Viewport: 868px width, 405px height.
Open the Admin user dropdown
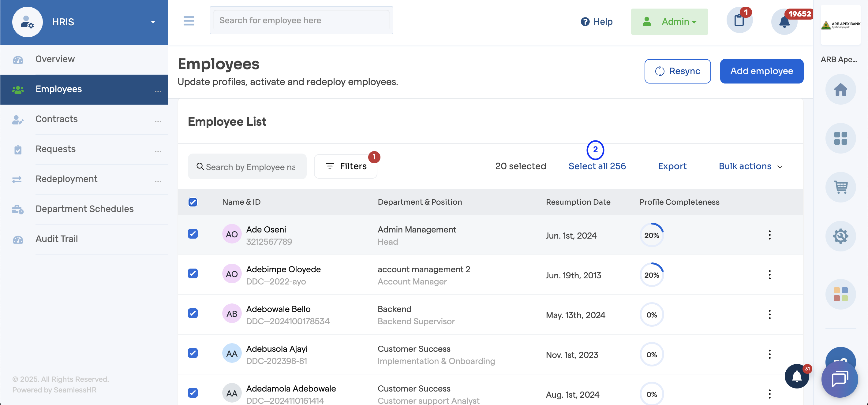[669, 21]
